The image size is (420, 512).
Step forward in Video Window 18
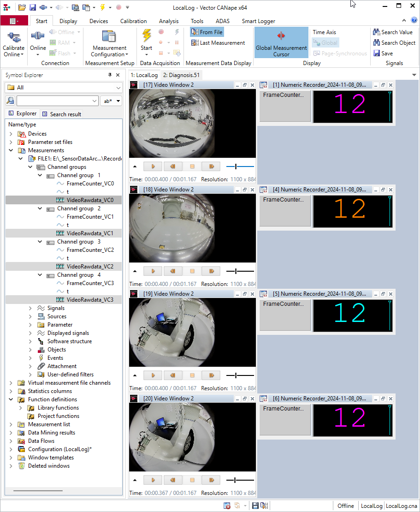coord(212,271)
